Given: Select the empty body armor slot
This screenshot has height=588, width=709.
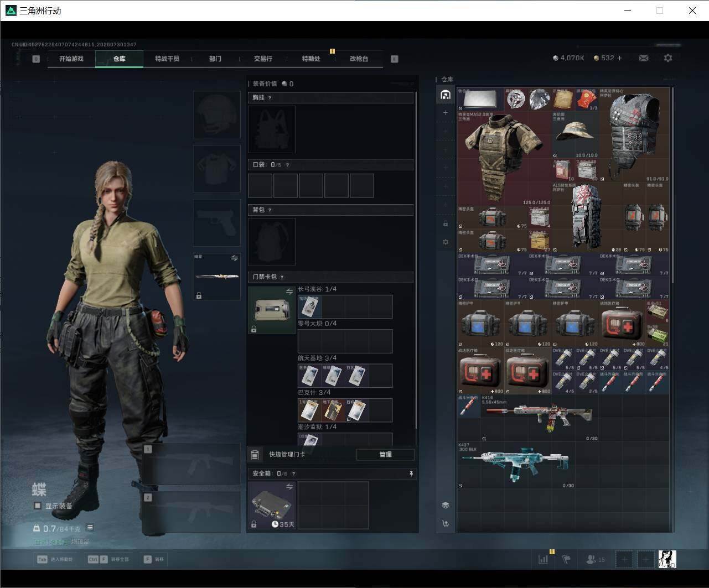Looking at the screenshot, I should coord(217,169).
